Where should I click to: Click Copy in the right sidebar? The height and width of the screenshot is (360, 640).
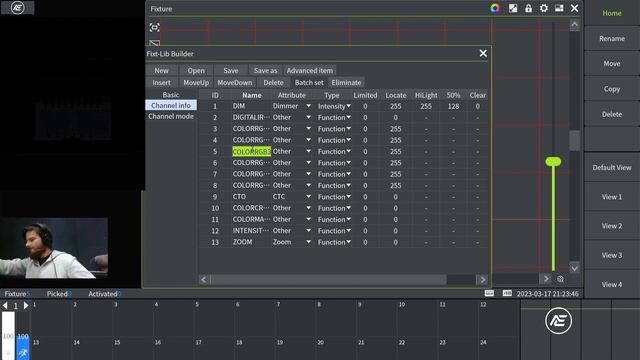(612, 89)
